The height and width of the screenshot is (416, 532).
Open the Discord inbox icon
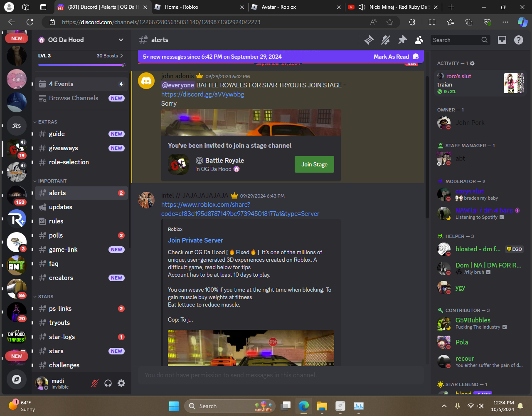502,40
